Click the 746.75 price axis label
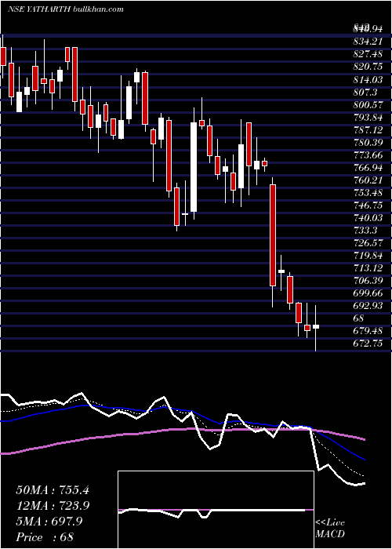This screenshot has width=392, height=549. [368, 205]
